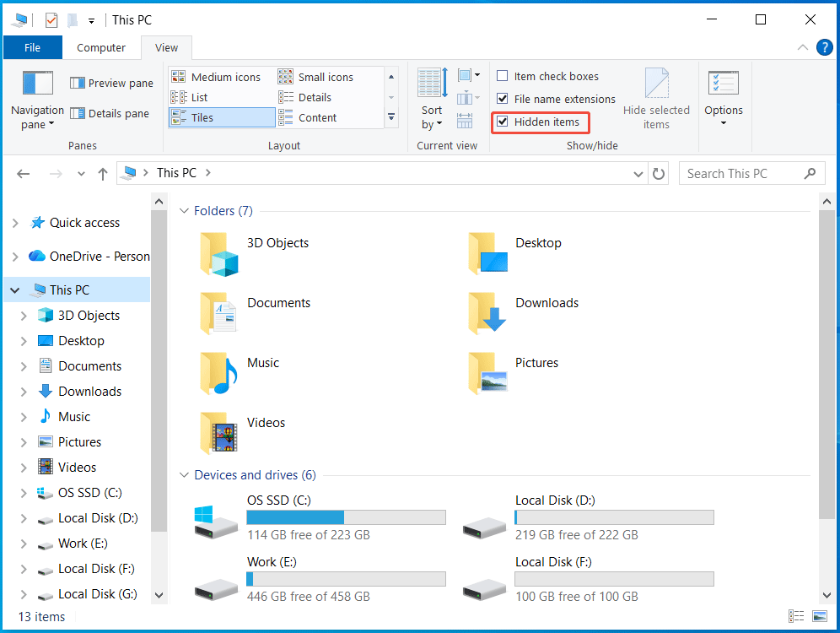This screenshot has width=840, height=633.
Task: Toggle the Preview pane
Action: coord(111,83)
